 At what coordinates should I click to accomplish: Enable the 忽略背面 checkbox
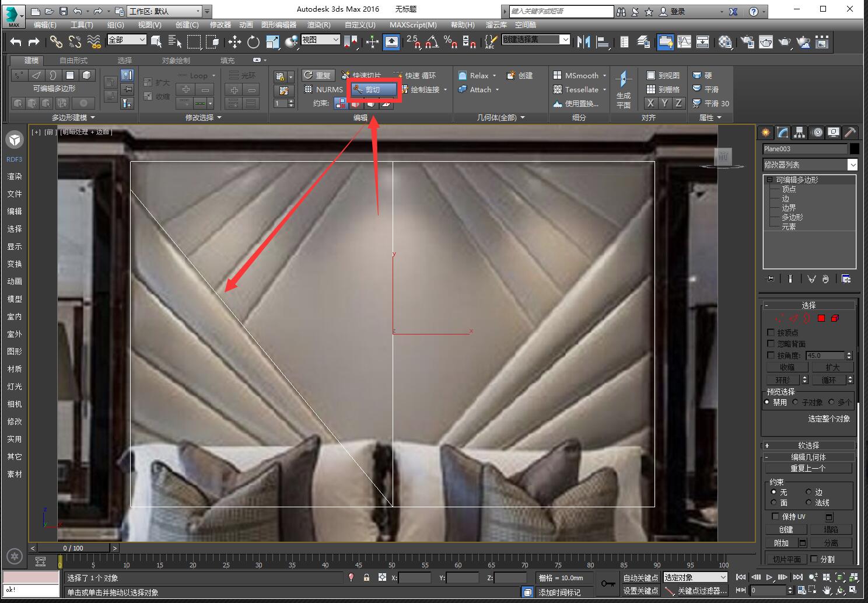(x=771, y=344)
